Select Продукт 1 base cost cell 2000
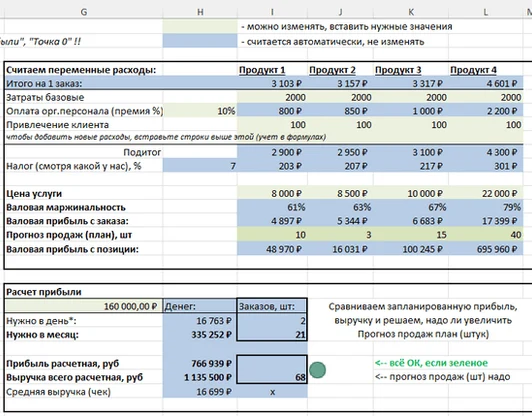 pyautogui.click(x=272, y=97)
